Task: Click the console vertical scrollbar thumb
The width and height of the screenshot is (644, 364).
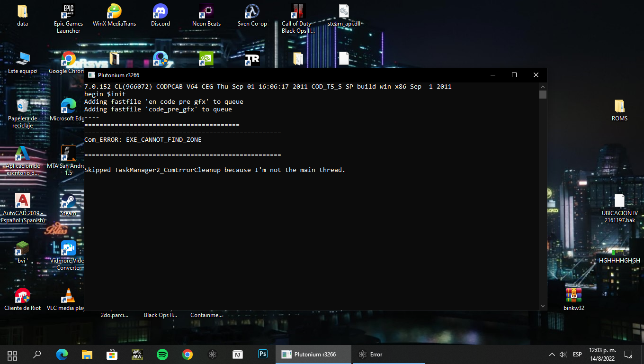Action: (x=543, y=94)
